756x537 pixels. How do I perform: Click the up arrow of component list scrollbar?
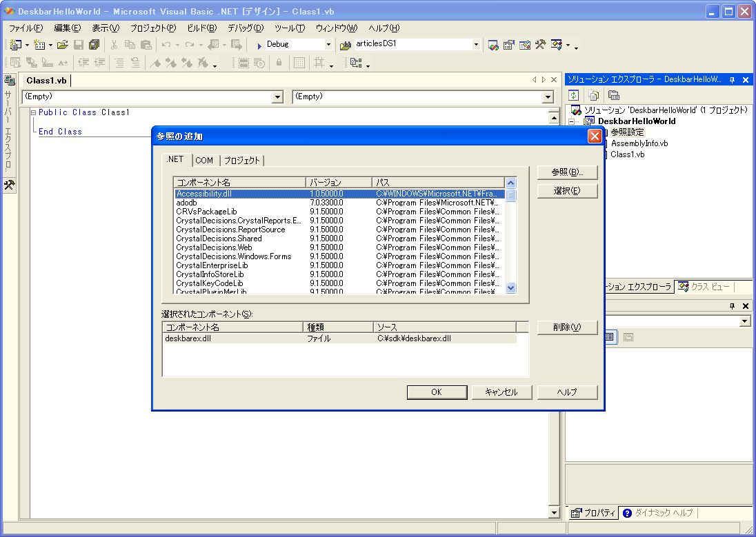coord(510,183)
